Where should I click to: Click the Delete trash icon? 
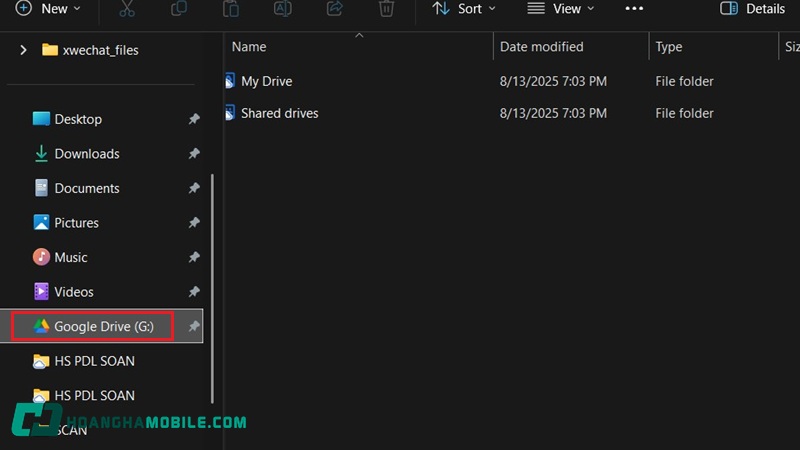pyautogui.click(x=386, y=9)
